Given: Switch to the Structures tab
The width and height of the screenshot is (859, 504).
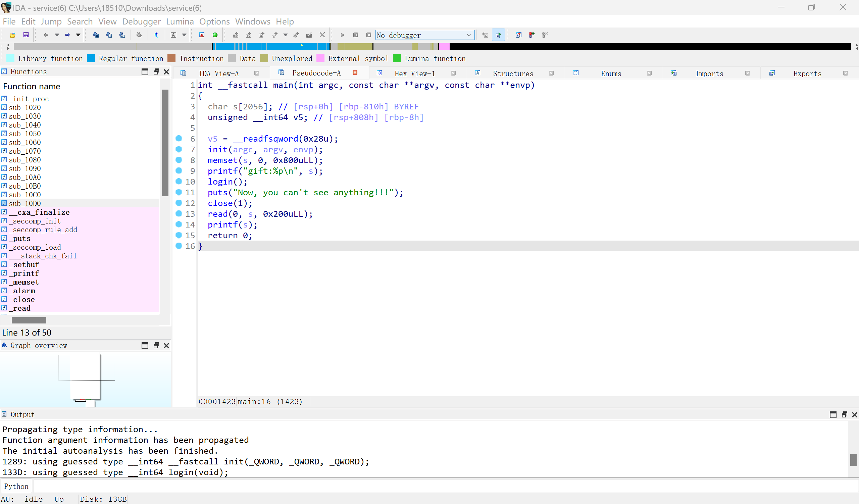Looking at the screenshot, I should pyautogui.click(x=513, y=73).
